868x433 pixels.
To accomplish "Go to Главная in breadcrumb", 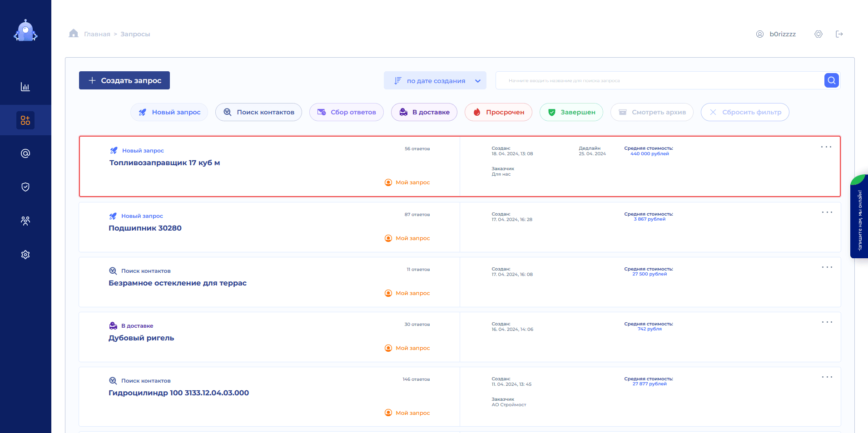I will tap(97, 34).
